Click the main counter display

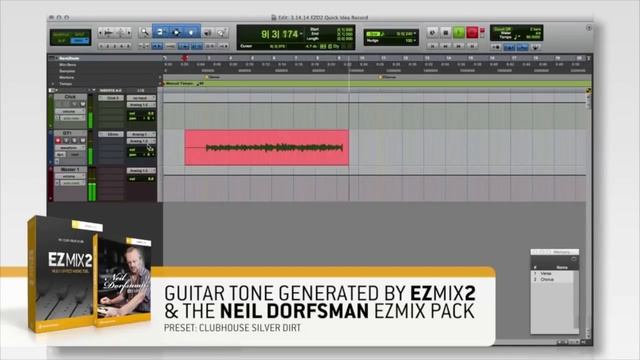pos(280,34)
